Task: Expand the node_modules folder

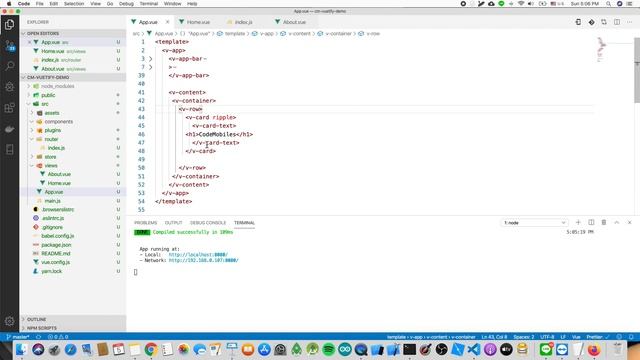Action: (x=58, y=86)
